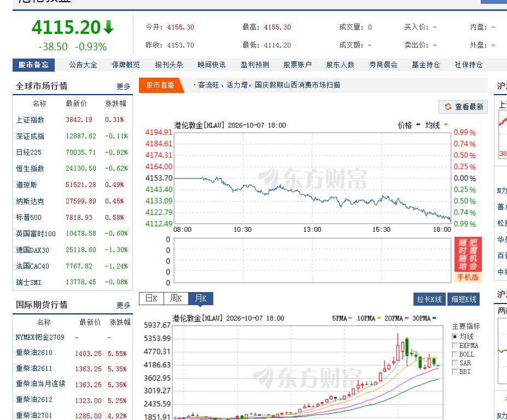Open the 重柴油2611 futures link
The height and width of the screenshot is (420, 507).
(x=34, y=369)
